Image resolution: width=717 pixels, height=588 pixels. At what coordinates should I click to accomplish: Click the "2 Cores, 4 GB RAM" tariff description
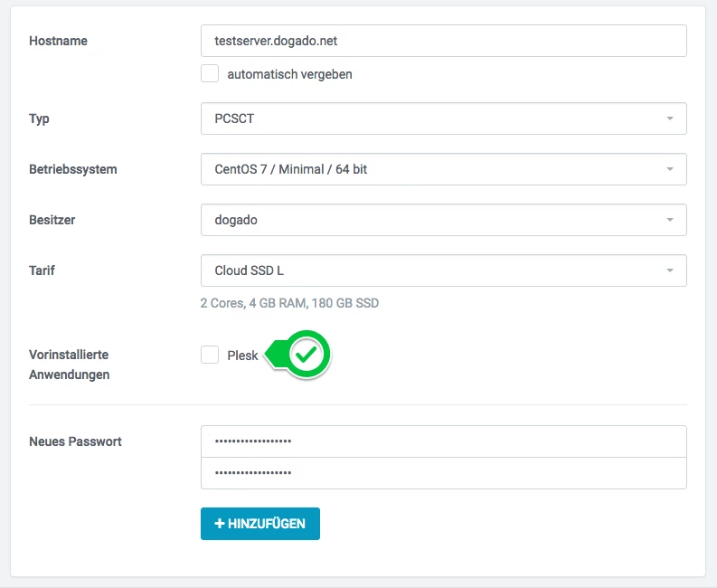(x=289, y=303)
